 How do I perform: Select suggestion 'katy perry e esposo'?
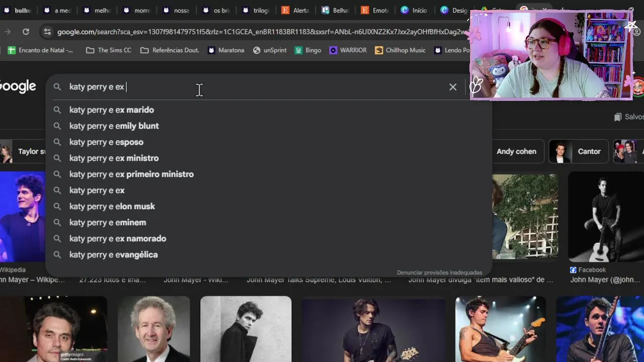(x=268, y=142)
